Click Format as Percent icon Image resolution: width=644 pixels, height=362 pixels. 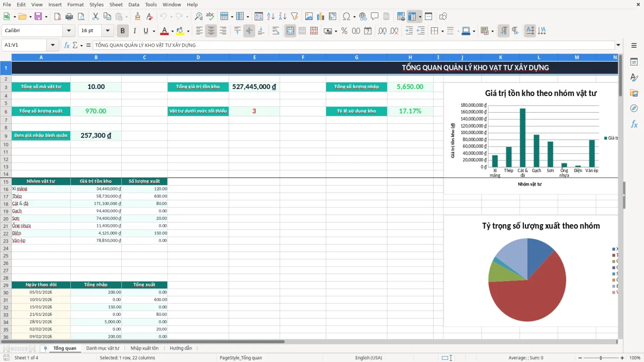(x=344, y=31)
